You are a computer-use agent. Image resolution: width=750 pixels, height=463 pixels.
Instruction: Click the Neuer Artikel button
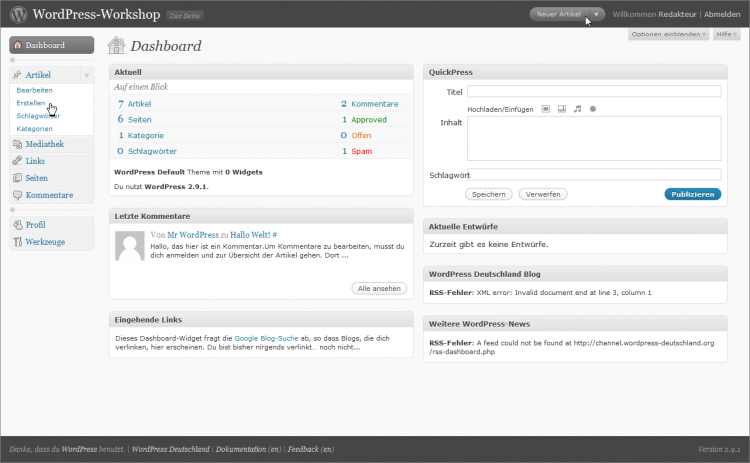pyautogui.click(x=559, y=14)
